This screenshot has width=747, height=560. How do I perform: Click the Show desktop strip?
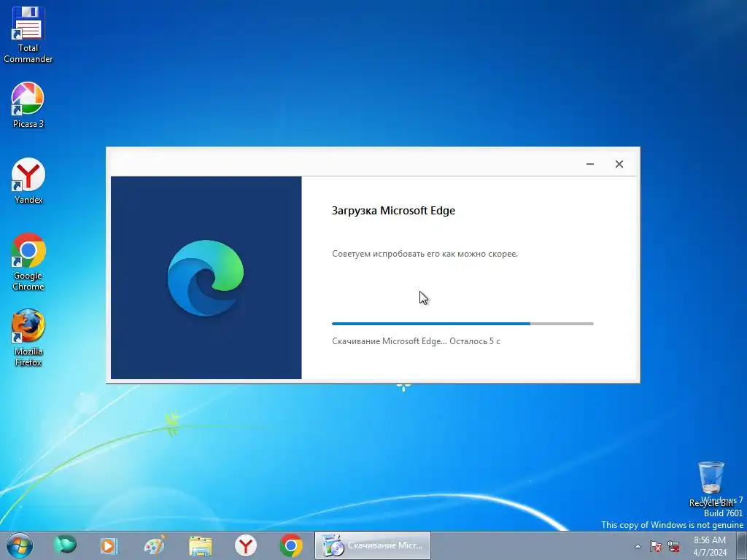pyautogui.click(x=742, y=545)
